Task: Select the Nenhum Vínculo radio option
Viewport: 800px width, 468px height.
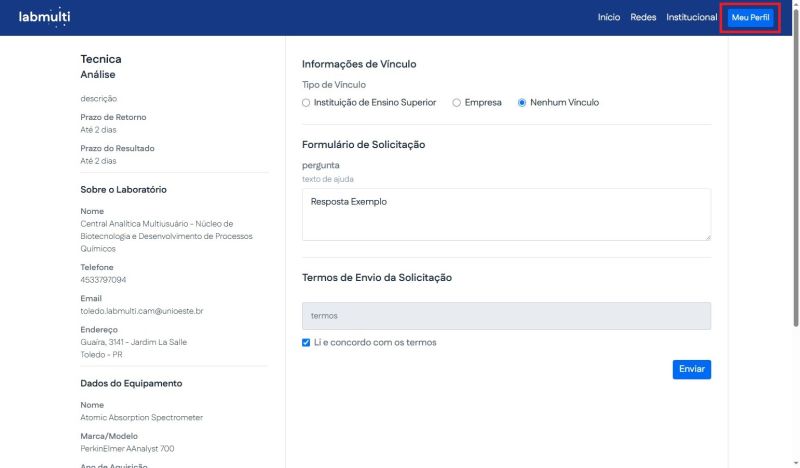Action: (x=522, y=103)
